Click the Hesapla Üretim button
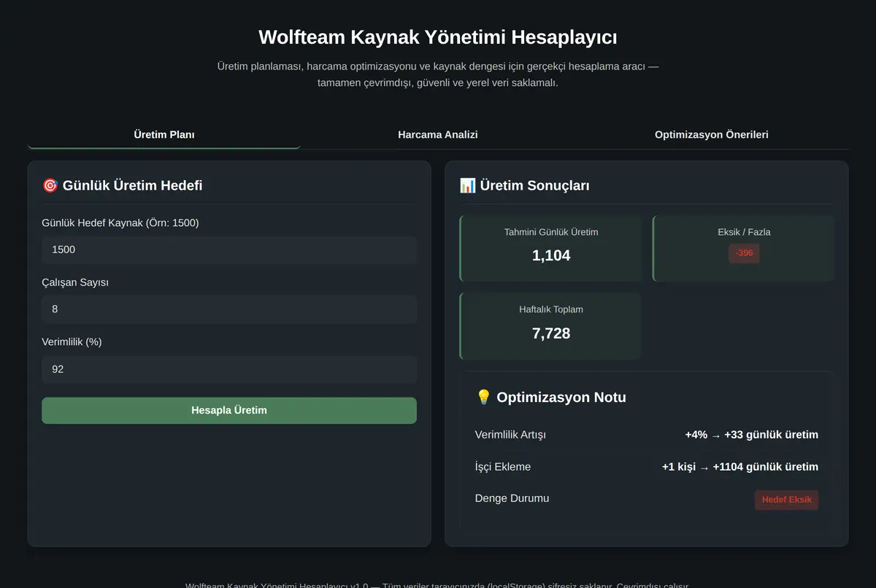Image resolution: width=876 pixels, height=588 pixels. [x=229, y=411]
